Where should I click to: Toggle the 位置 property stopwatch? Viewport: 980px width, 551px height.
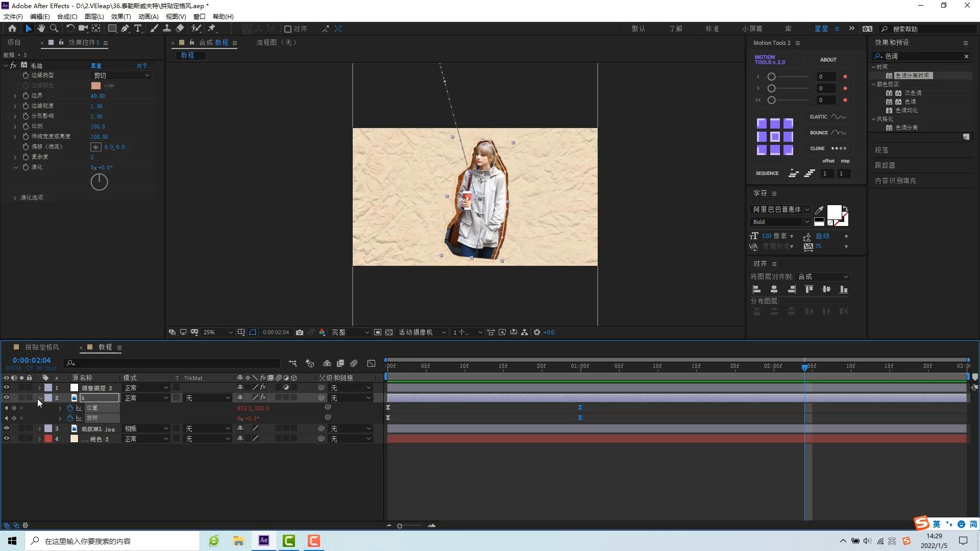[70, 408]
